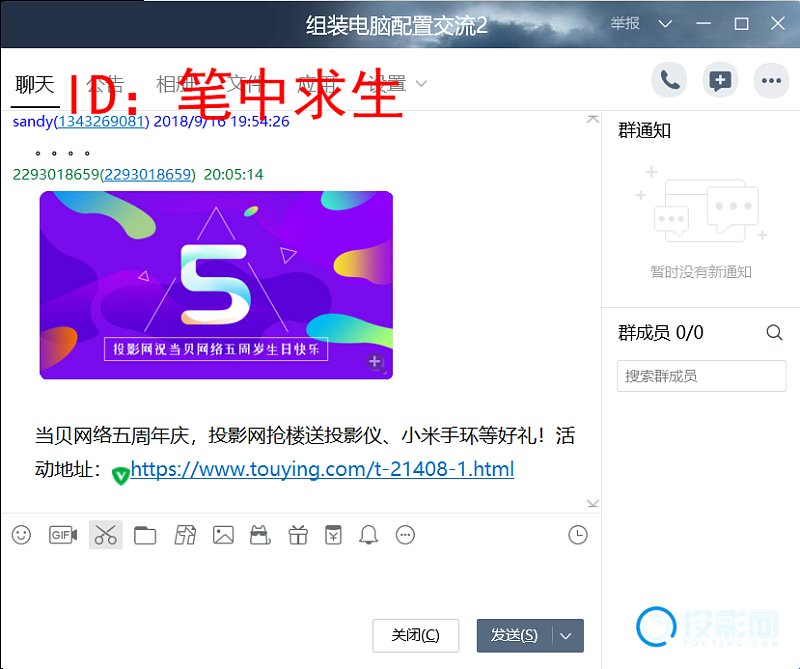
Task: Open the anonymous chat sunglasses icon
Action: tap(260, 535)
